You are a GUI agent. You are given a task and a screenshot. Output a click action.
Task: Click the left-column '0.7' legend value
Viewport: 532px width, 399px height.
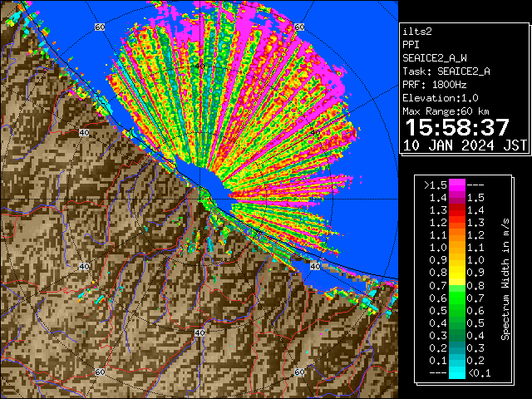pyautogui.click(x=438, y=286)
